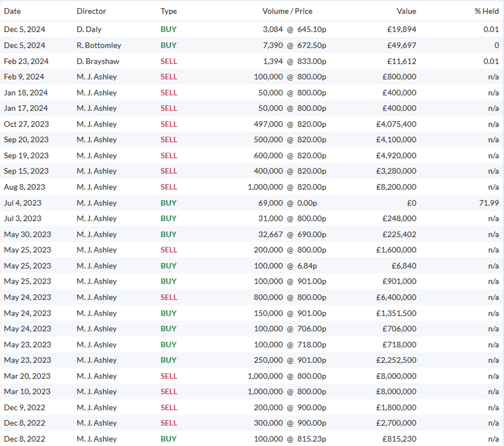Screen dimensions: 504x446
Task: Click the Type column header
Action: [169, 11]
